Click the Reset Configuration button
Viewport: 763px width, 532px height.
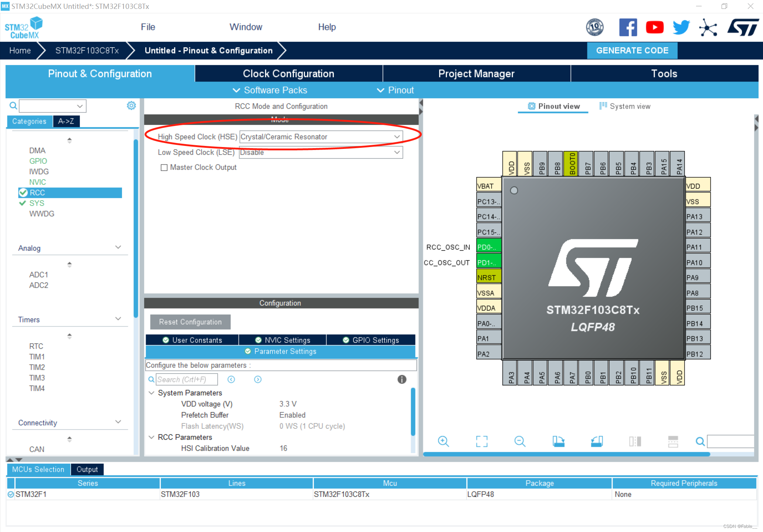click(190, 322)
